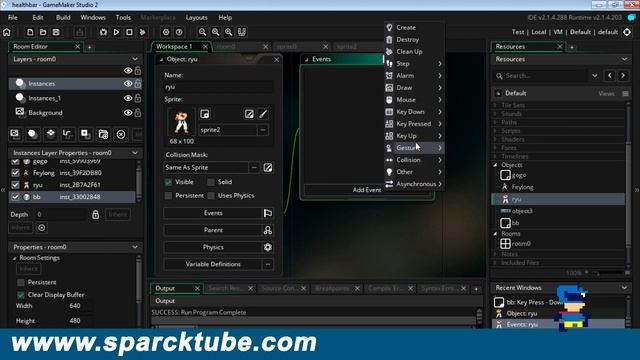Open the Tools menu

pyautogui.click(x=123, y=18)
